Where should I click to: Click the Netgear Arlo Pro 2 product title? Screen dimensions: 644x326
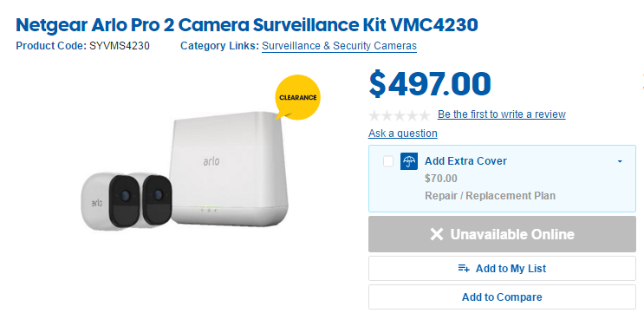point(247,24)
